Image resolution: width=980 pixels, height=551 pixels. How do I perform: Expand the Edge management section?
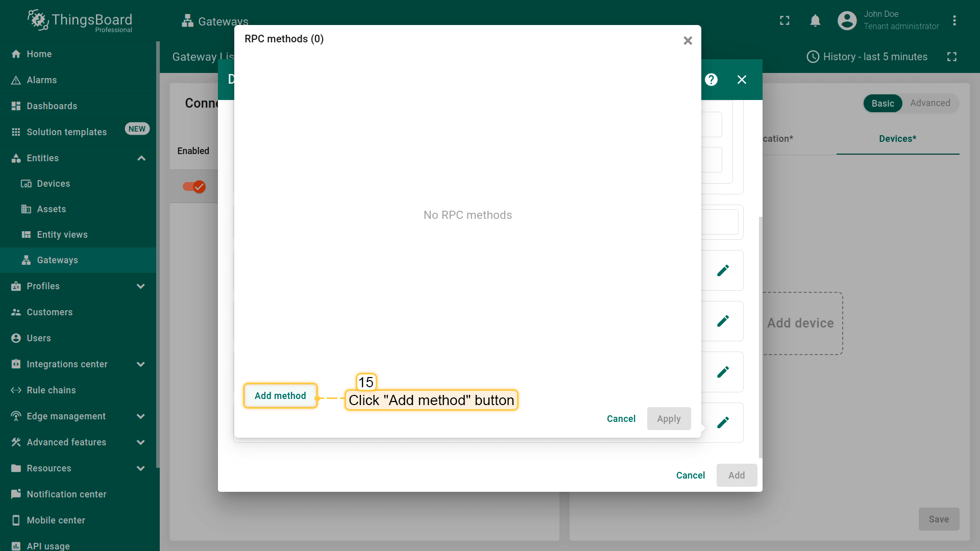click(141, 416)
